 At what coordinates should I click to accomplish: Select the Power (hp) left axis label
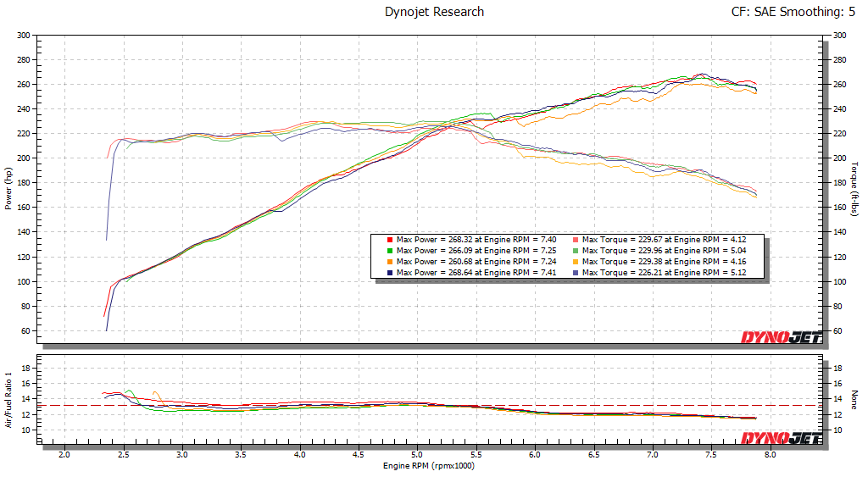pos(8,189)
